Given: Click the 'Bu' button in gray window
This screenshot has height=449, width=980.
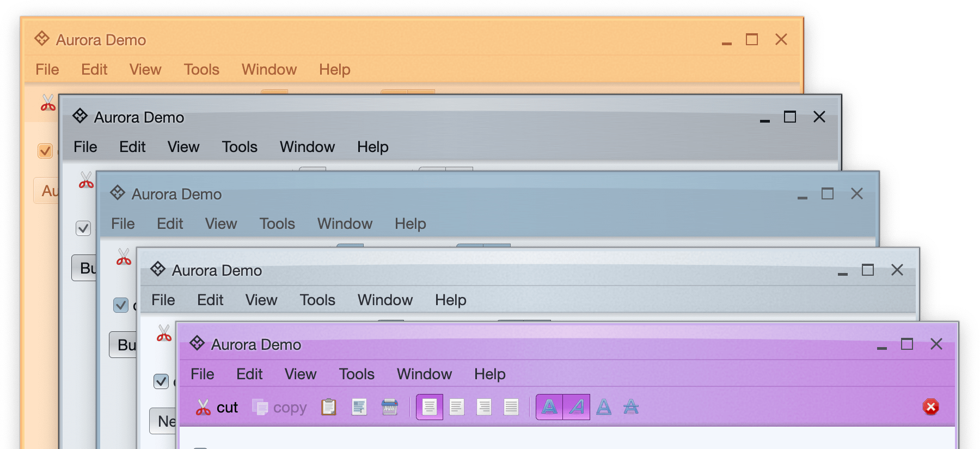Looking at the screenshot, I should tap(84, 268).
